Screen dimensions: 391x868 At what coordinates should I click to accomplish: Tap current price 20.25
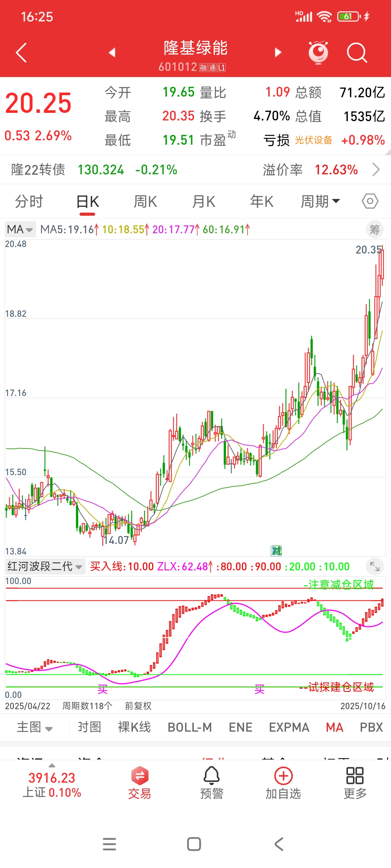point(38,103)
